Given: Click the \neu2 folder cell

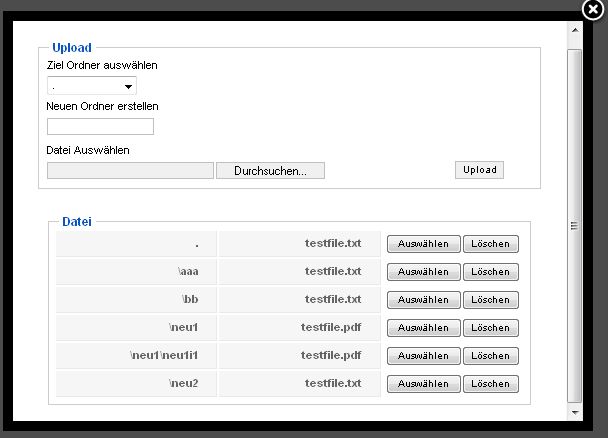Looking at the screenshot, I should click(x=136, y=384).
